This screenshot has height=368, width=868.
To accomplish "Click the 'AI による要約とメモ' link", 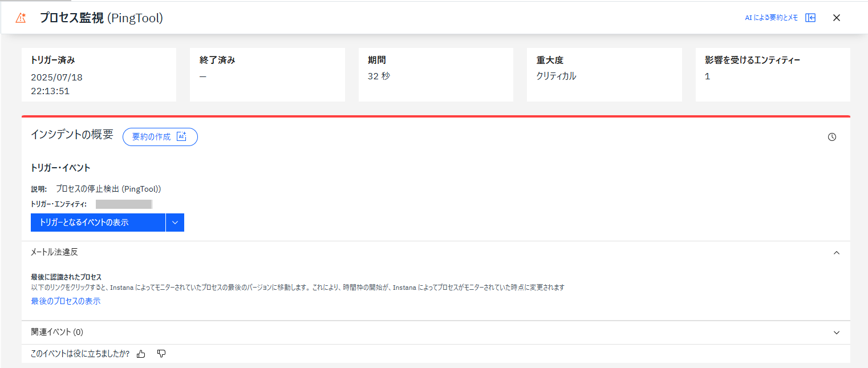I will [x=771, y=18].
